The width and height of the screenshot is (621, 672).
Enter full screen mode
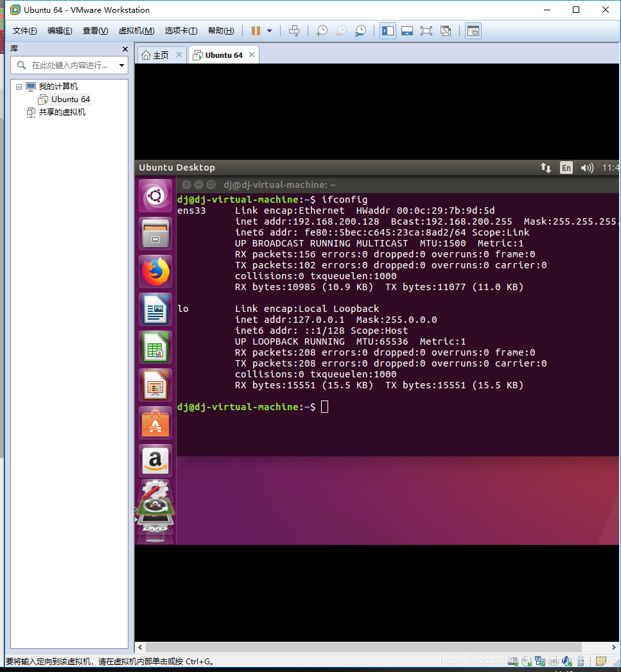coord(426,31)
